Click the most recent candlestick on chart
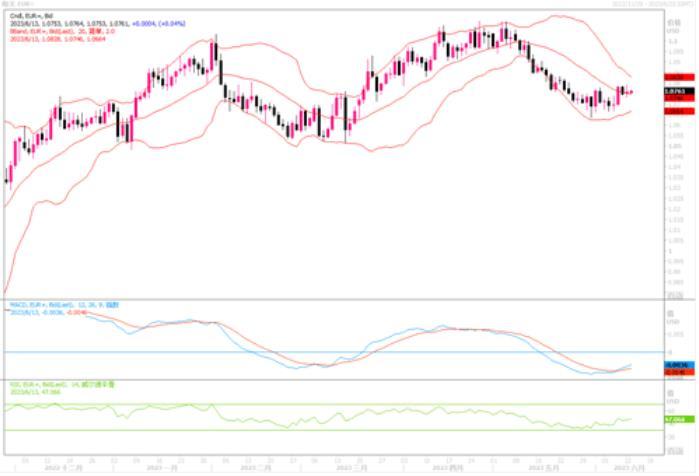This screenshot has width=699, height=476. click(x=631, y=92)
